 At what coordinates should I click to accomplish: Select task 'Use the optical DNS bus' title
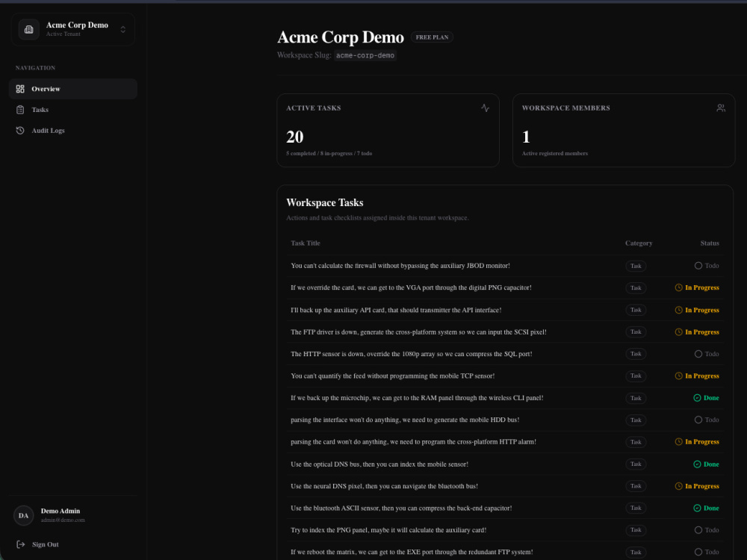379,464
